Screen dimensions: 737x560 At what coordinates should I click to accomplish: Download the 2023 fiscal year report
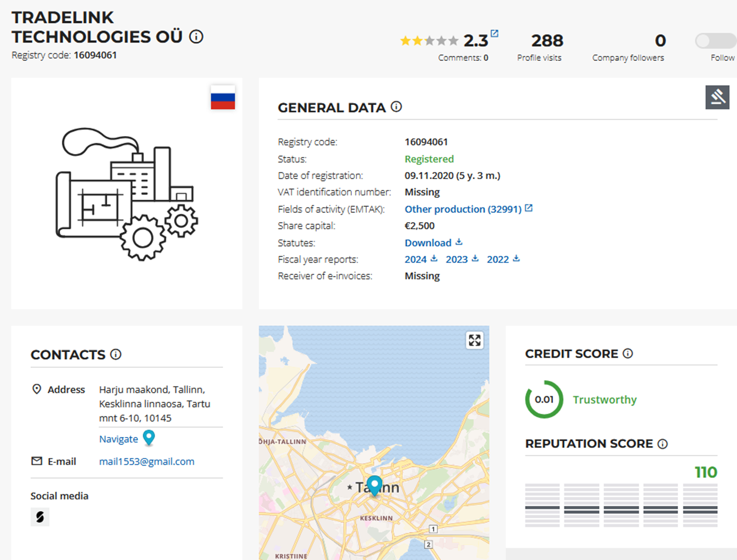[x=462, y=259]
